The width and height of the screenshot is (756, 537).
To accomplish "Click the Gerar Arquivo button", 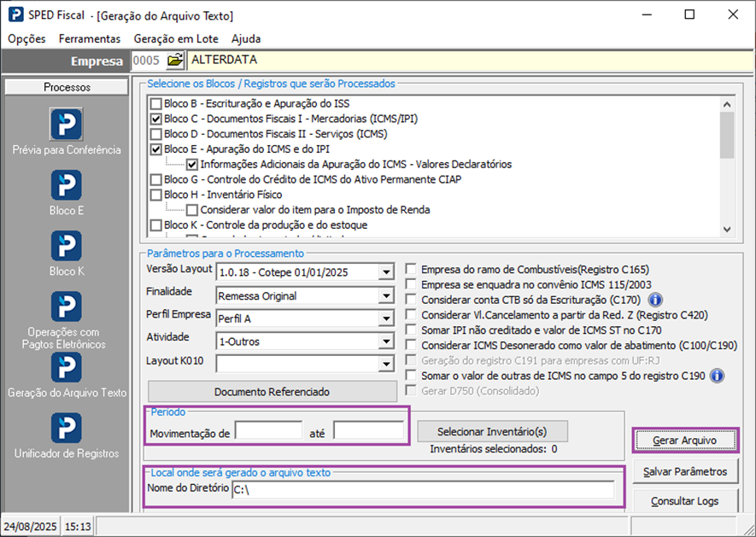I will tap(685, 441).
